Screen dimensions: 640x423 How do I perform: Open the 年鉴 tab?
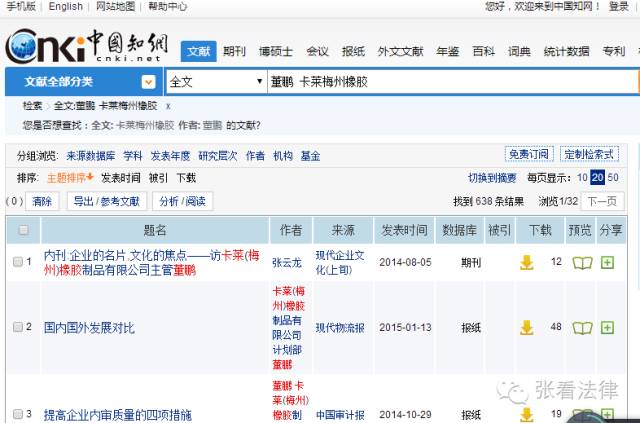(x=448, y=51)
